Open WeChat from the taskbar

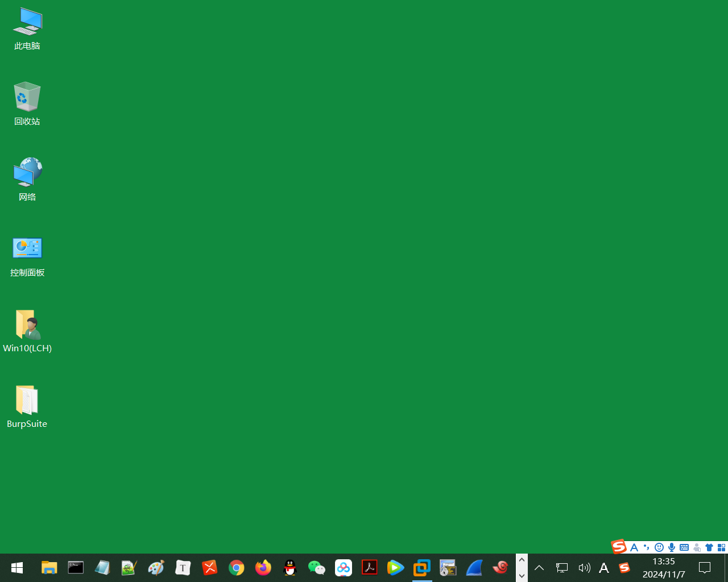tap(316, 568)
